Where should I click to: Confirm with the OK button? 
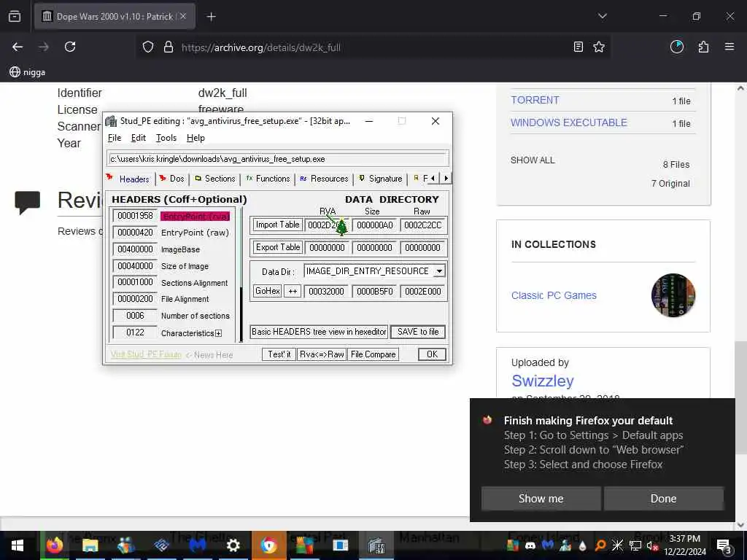(x=432, y=354)
